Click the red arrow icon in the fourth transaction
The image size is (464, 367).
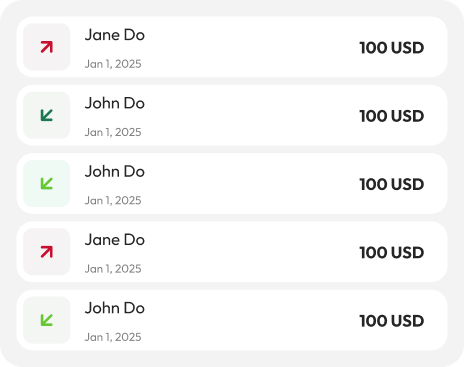[47, 252]
